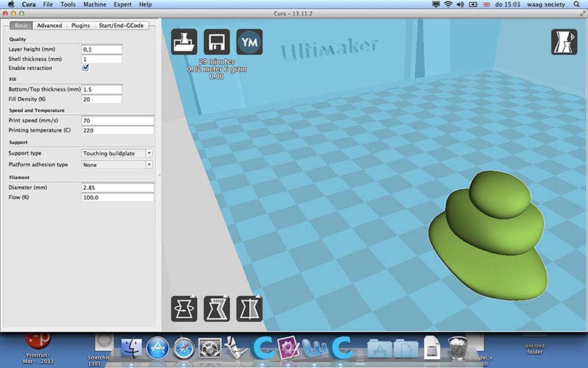Image resolution: width=588 pixels, height=368 pixels.
Task: Click the battery icon in menu bar
Action: tap(473, 4)
